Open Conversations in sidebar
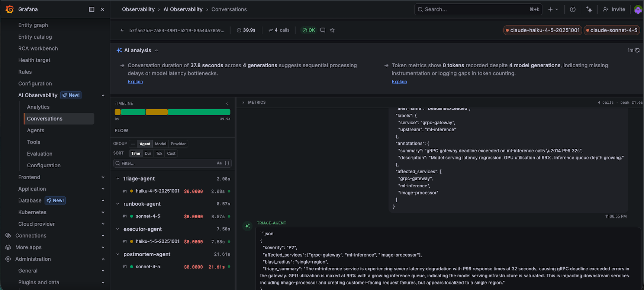 click(45, 119)
